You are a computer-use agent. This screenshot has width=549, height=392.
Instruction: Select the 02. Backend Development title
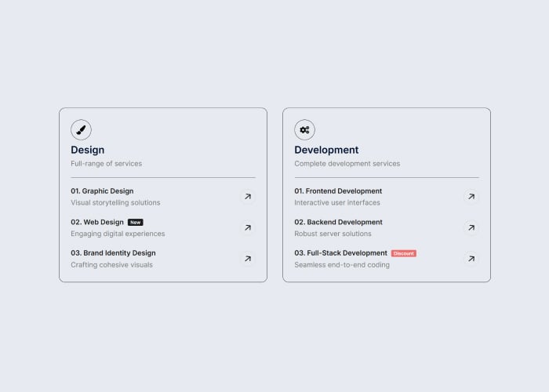(338, 222)
